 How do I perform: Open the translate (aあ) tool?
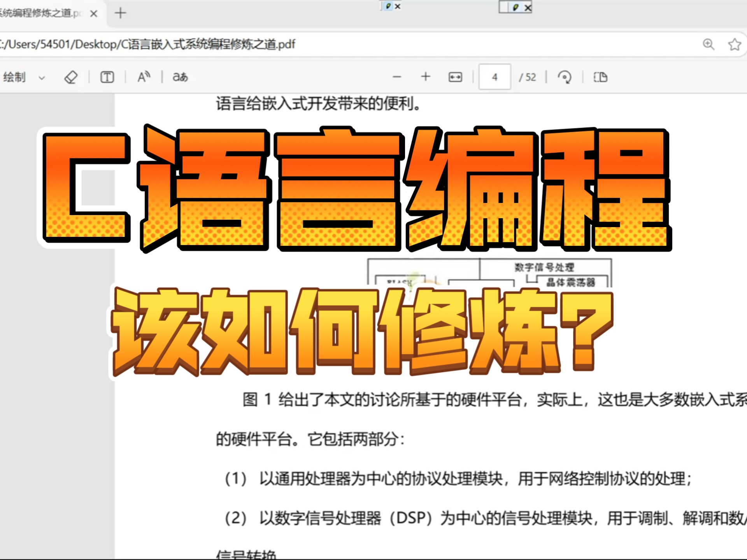point(179,77)
